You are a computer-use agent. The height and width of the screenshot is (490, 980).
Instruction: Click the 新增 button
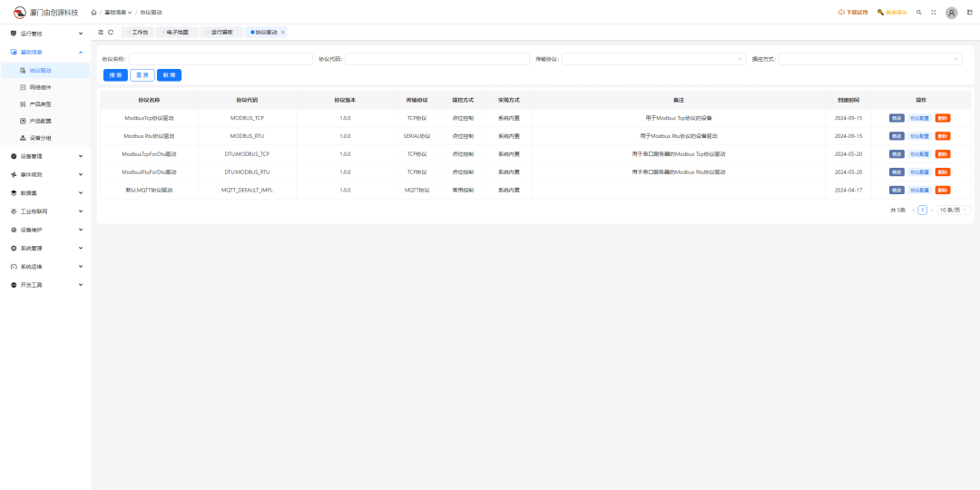169,75
